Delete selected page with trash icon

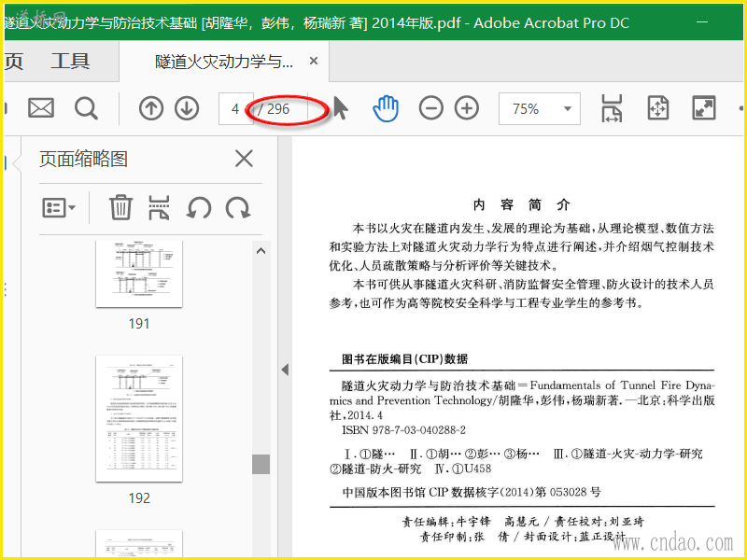point(120,207)
